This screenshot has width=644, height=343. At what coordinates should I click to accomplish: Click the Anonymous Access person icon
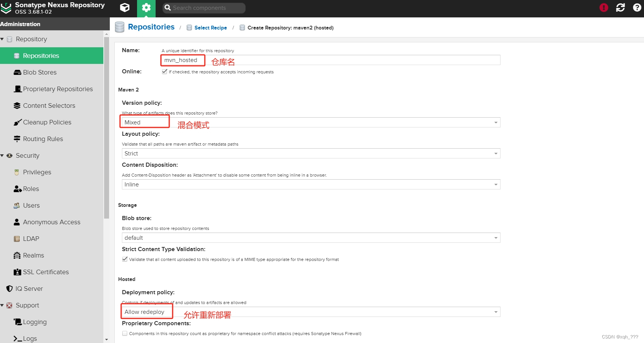pyautogui.click(x=17, y=222)
